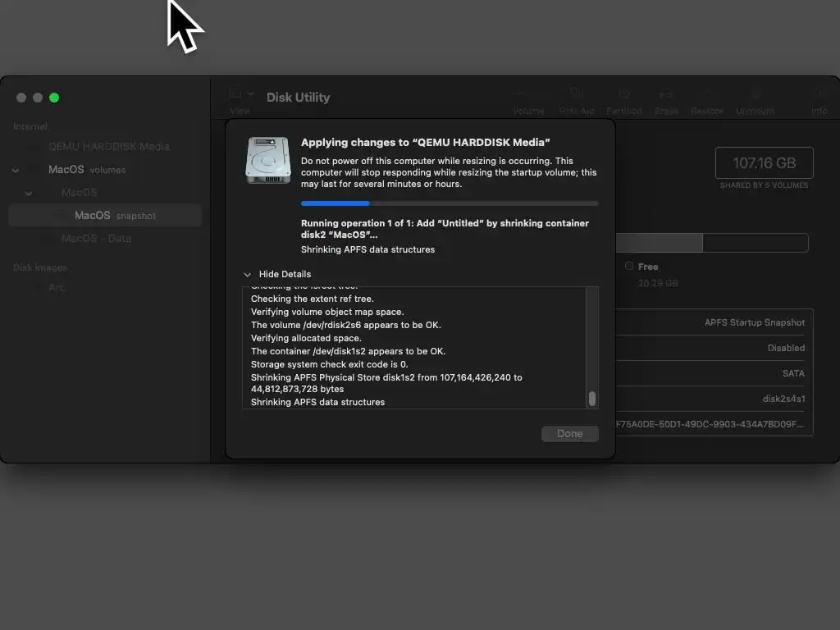Click the disk usage bar

coord(712,243)
